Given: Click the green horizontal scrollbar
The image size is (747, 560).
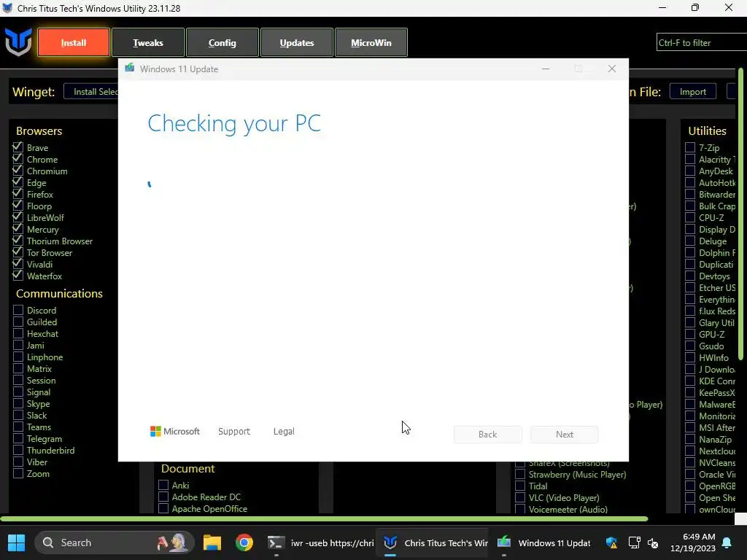Looking at the screenshot, I should [x=324, y=518].
